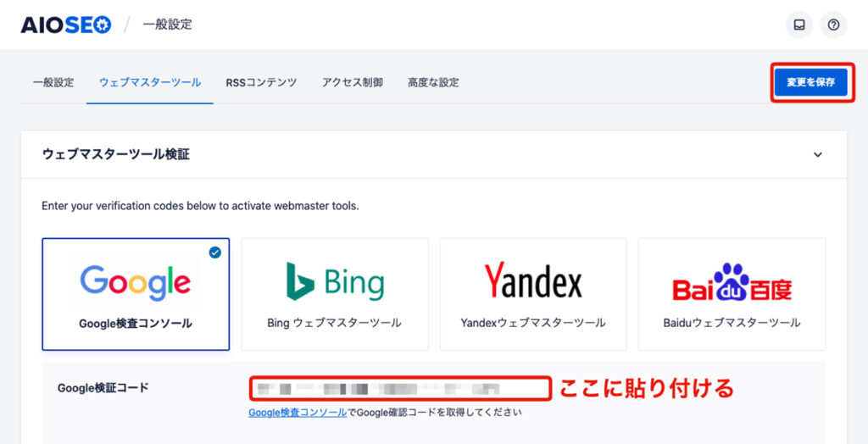The width and height of the screenshot is (868, 444).
Task: Open the 高度な設定 tab
Action: click(433, 83)
